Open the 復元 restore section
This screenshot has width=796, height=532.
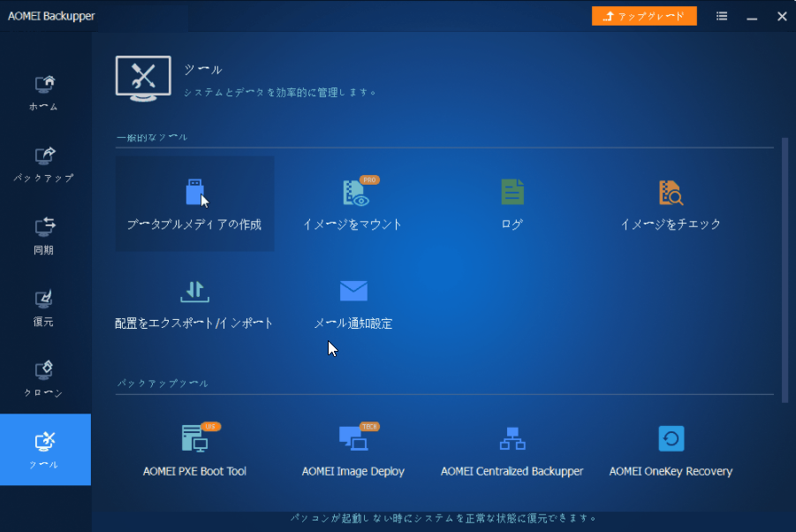[44, 308]
